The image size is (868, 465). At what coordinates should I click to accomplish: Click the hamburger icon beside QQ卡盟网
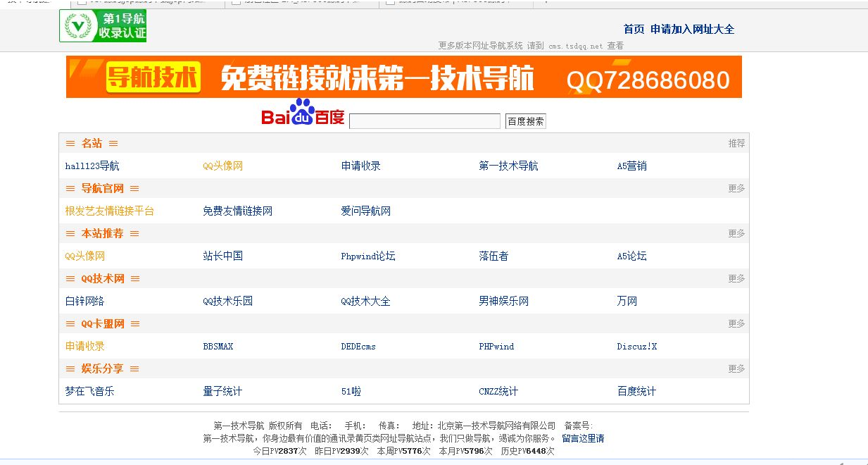coord(70,323)
